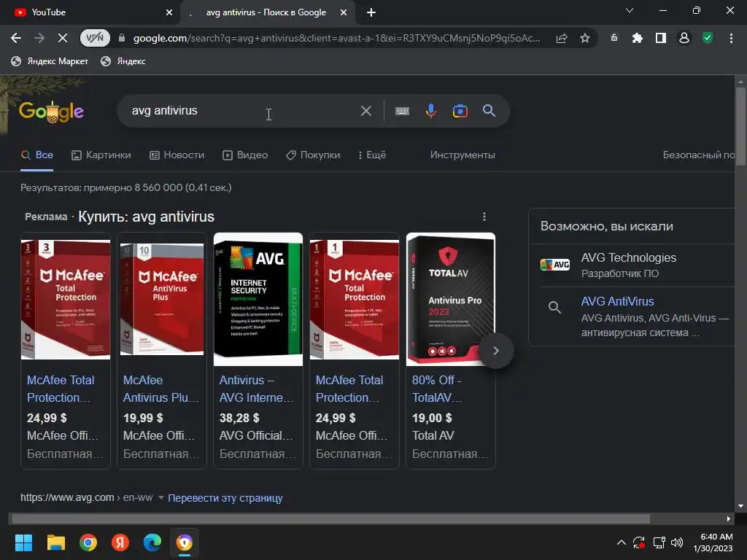Open the VPN badge in address bar

coord(95,38)
